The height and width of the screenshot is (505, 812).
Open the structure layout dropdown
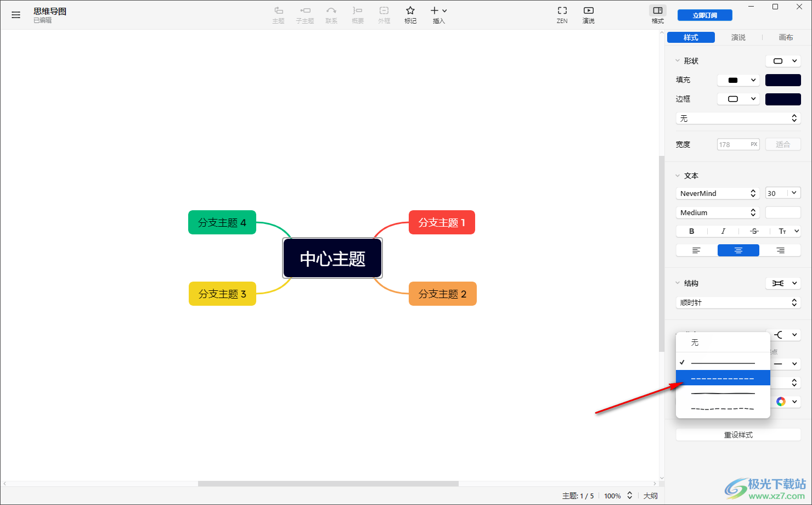[783, 283]
